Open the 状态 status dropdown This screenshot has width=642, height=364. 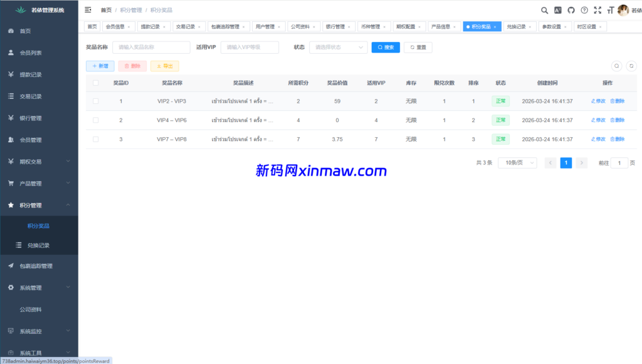[x=339, y=47]
